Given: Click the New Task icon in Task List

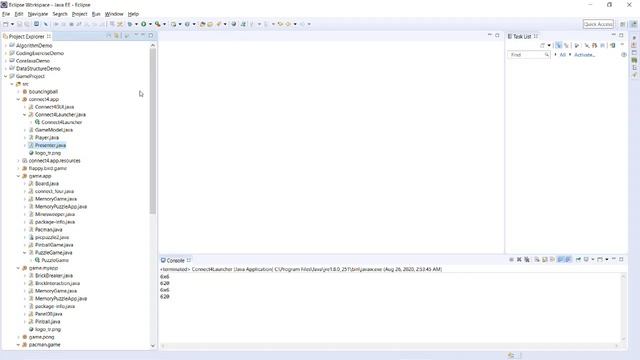Looking at the screenshot, I should pos(542,45).
